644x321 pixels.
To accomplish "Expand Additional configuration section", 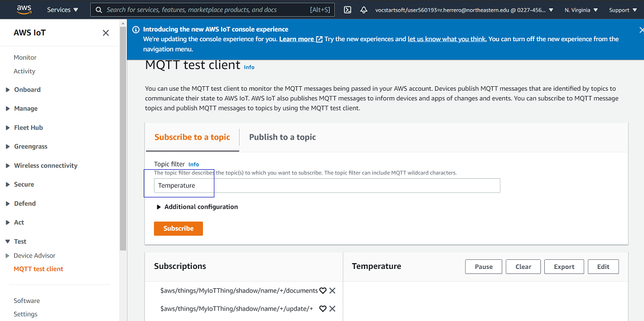I will pyautogui.click(x=197, y=207).
